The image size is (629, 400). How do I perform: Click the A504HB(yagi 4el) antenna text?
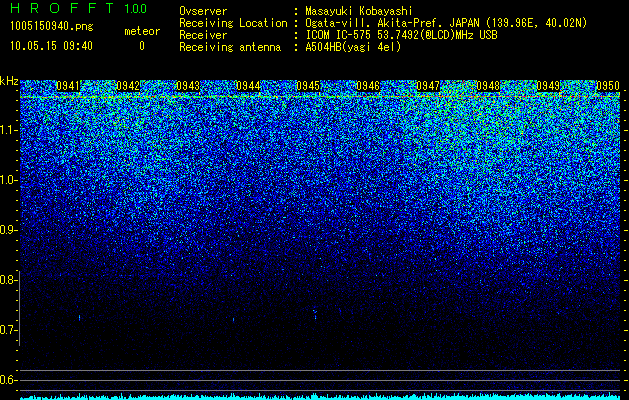click(x=353, y=47)
